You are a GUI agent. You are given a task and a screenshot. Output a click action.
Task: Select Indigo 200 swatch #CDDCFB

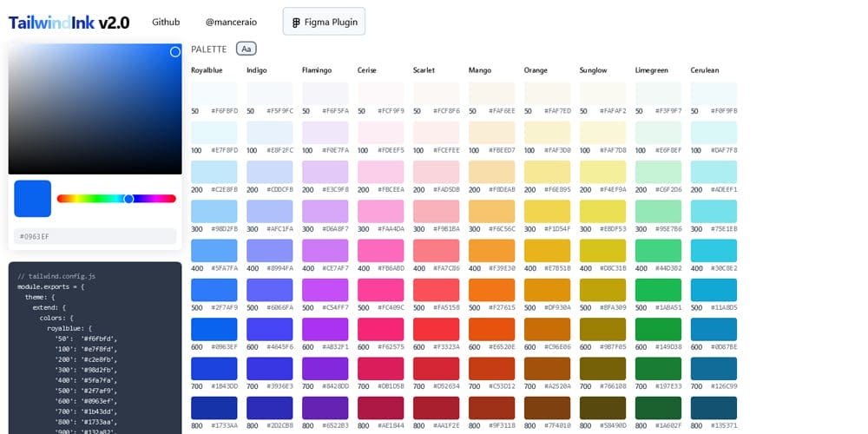[x=270, y=172]
